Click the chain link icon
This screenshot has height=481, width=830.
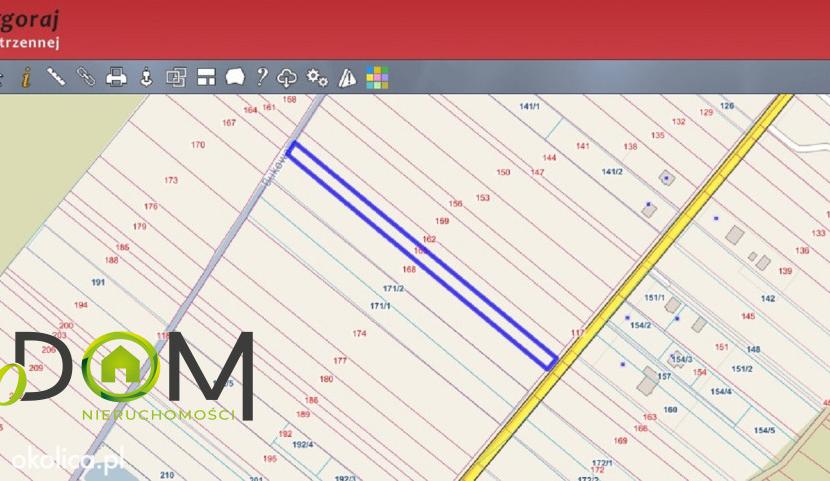pos(86,77)
